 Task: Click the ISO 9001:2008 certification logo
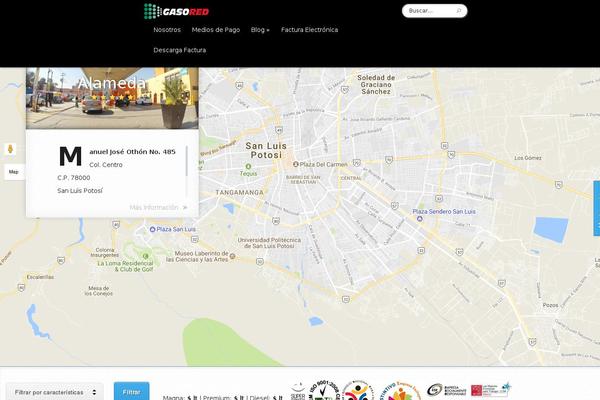(324, 391)
